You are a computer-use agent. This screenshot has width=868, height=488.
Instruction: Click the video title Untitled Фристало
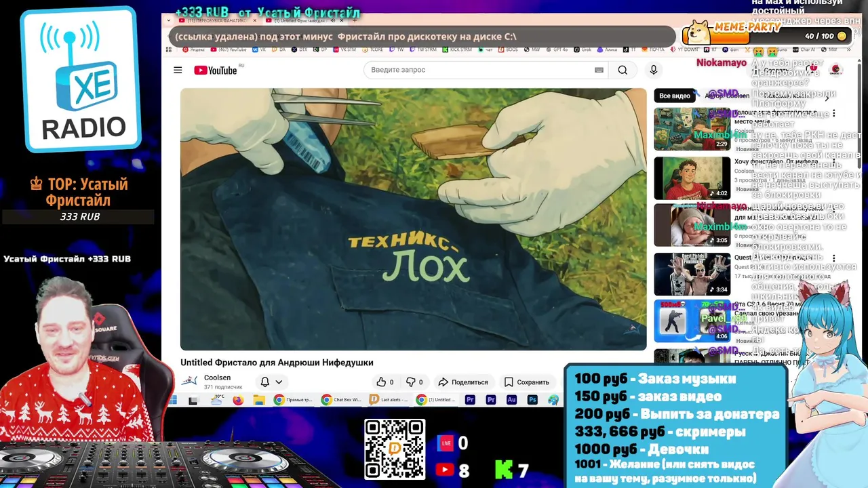[x=277, y=363]
